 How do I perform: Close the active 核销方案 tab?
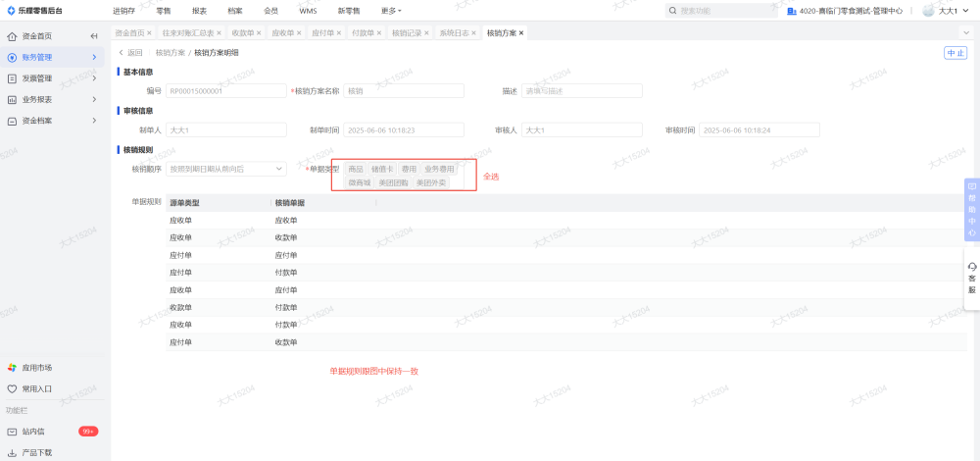point(521,32)
